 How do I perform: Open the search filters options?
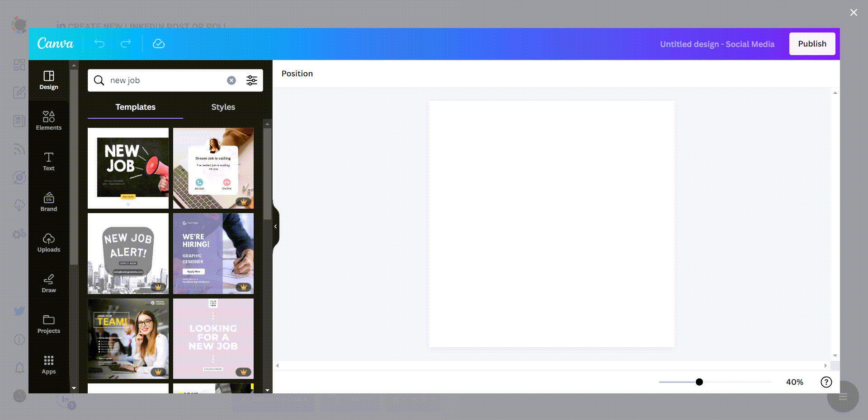pos(252,80)
